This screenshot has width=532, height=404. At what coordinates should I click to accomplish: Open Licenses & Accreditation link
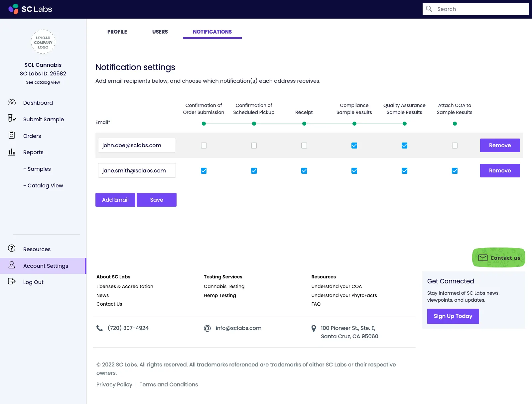pyautogui.click(x=125, y=286)
